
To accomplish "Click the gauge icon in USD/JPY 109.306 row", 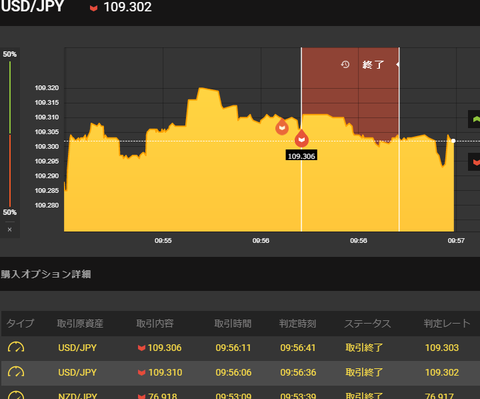I will (16, 347).
